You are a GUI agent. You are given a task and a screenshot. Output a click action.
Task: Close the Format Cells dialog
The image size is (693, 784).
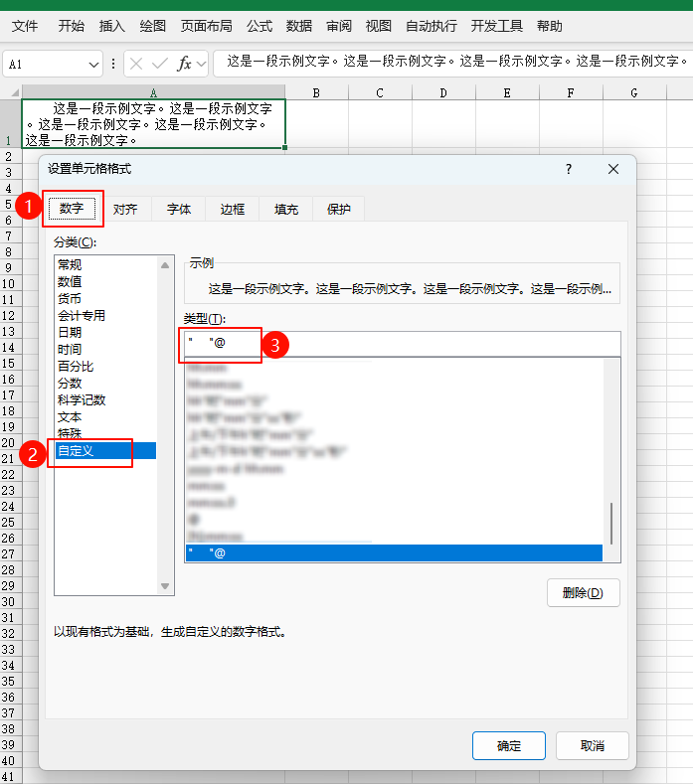(x=613, y=170)
